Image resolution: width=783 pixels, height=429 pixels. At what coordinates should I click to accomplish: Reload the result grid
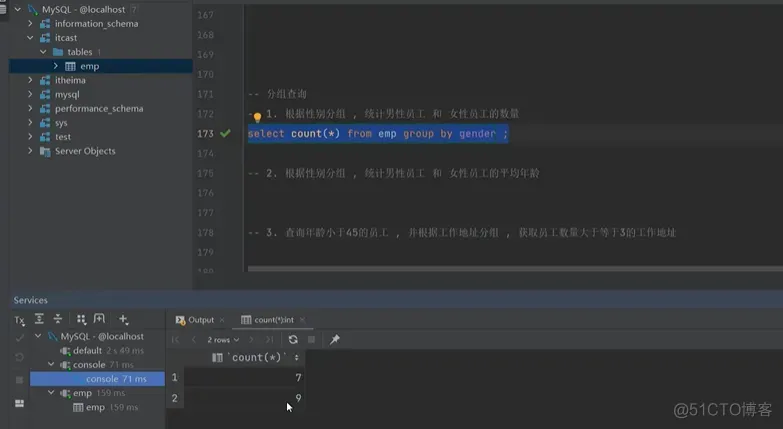[x=293, y=340]
